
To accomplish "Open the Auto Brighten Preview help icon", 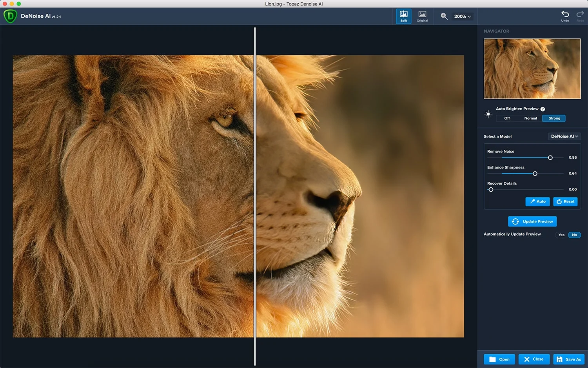I will click(543, 109).
